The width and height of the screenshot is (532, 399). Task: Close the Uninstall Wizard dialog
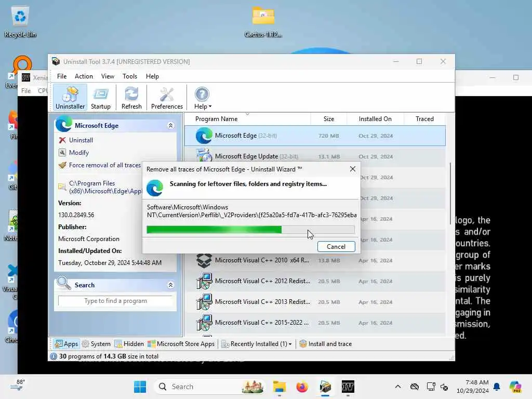(353, 169)
